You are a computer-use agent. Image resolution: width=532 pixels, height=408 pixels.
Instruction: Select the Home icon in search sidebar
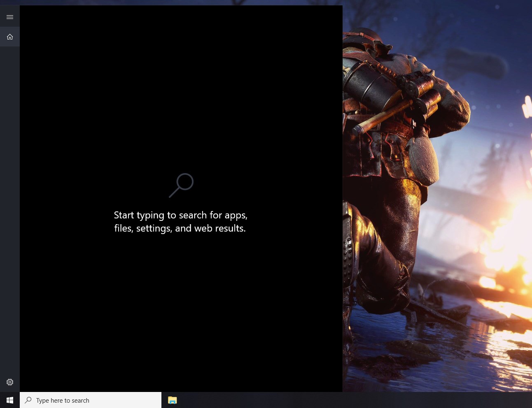click(10, 37)
